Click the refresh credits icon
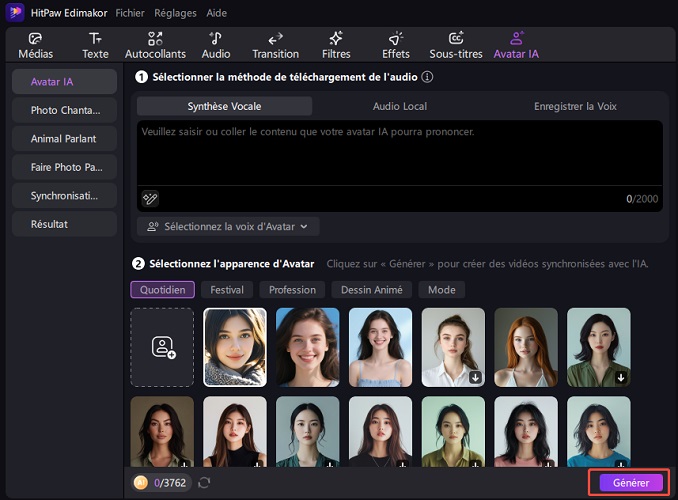 pos(204,483)
